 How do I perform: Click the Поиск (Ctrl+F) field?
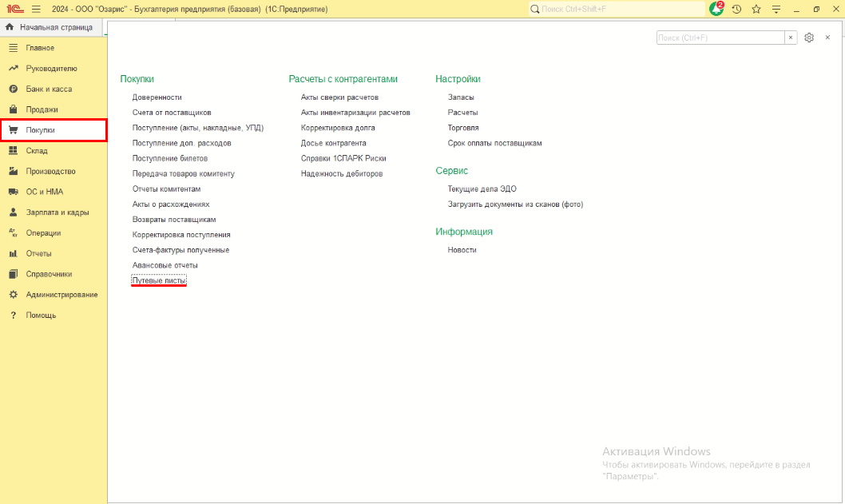point(720,38)
